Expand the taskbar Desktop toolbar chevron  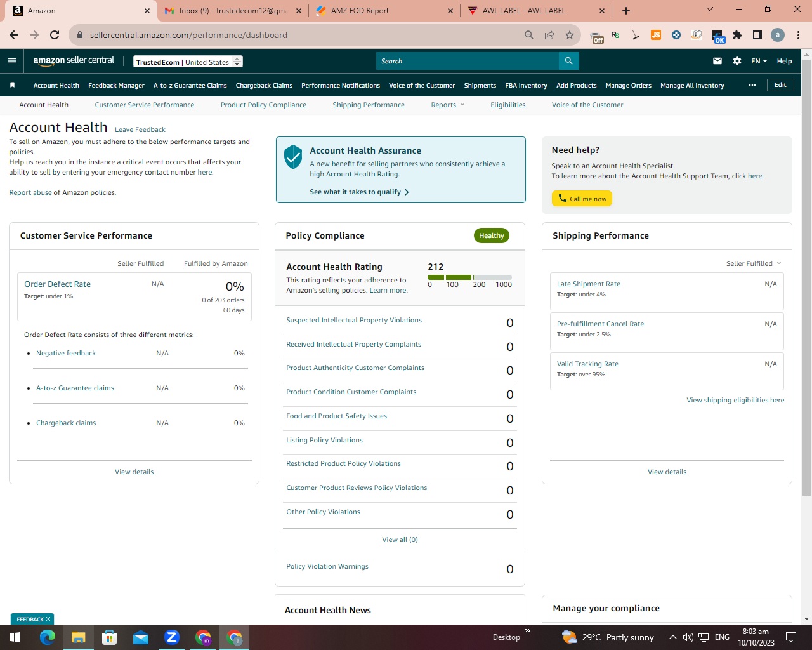tap(527, 631)
